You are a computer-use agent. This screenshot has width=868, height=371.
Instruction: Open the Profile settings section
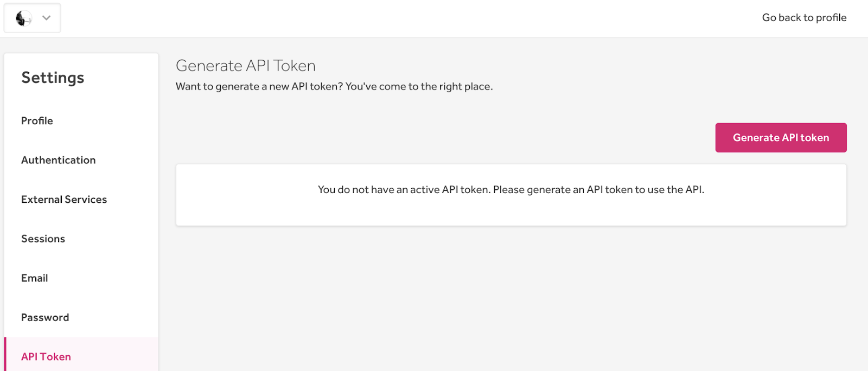(x=37, y=121)
